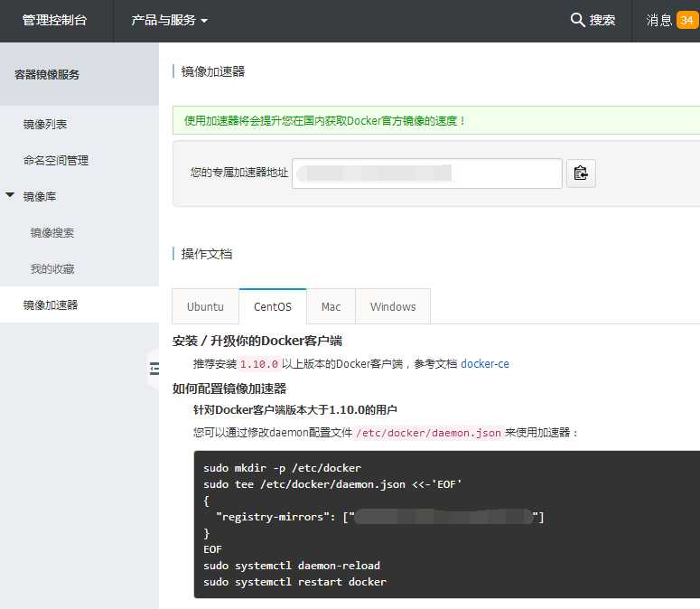
Task: Click the search magnifier icon
Action: tap(577, 20)
